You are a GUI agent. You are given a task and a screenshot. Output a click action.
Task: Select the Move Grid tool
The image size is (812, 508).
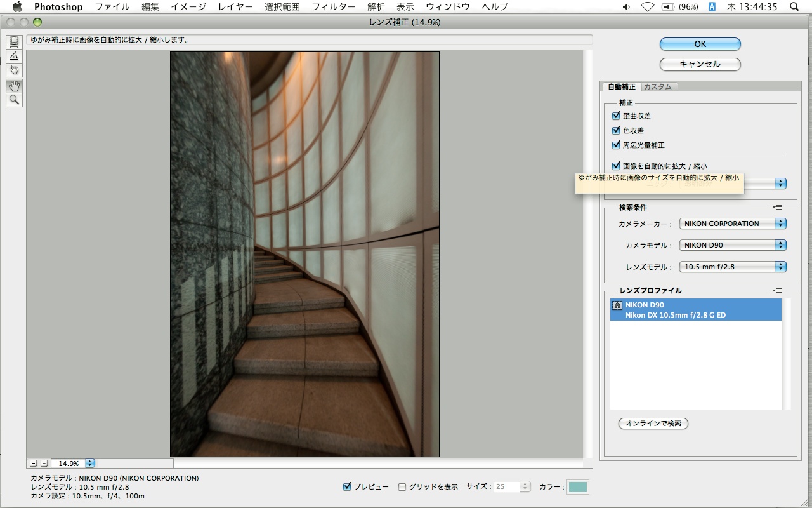(14, 70)
